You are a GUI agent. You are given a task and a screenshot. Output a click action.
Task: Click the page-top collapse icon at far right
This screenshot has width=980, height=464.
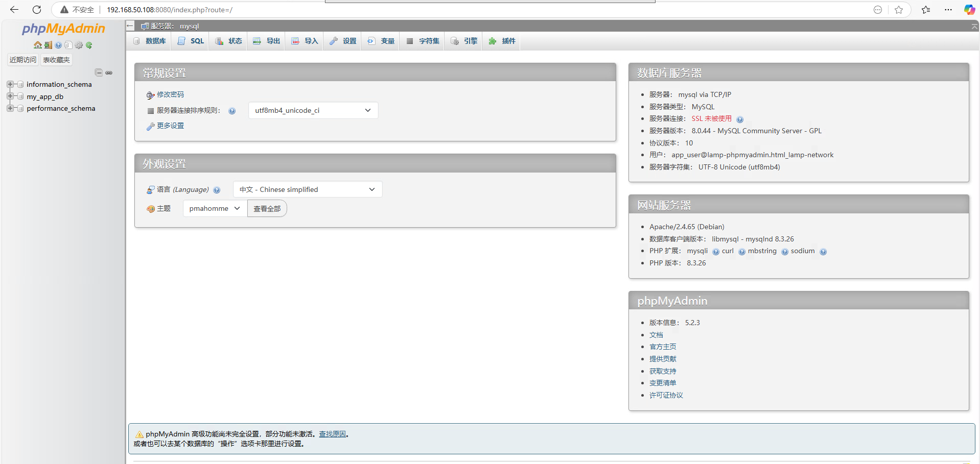coord(974,27)
